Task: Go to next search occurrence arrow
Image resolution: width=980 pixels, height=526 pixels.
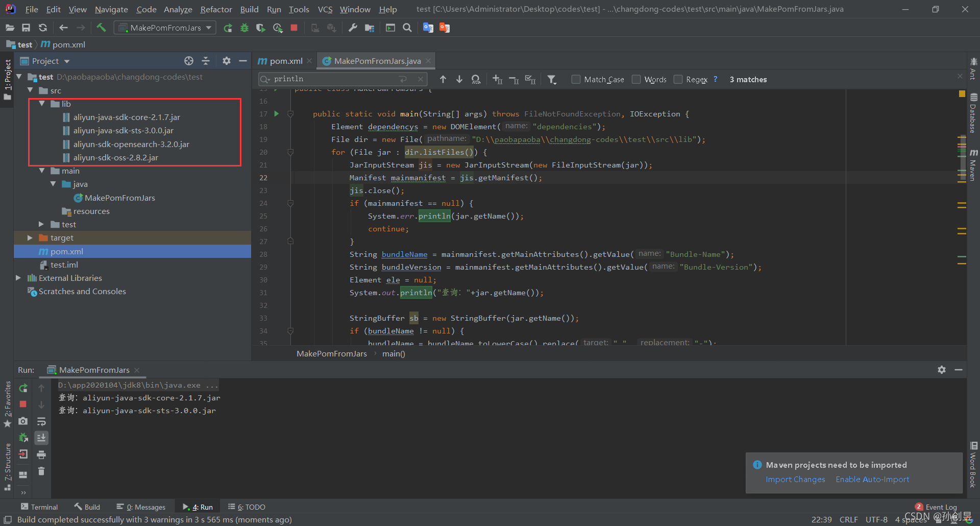Action: pyautogui.click(x=459, y=79)
